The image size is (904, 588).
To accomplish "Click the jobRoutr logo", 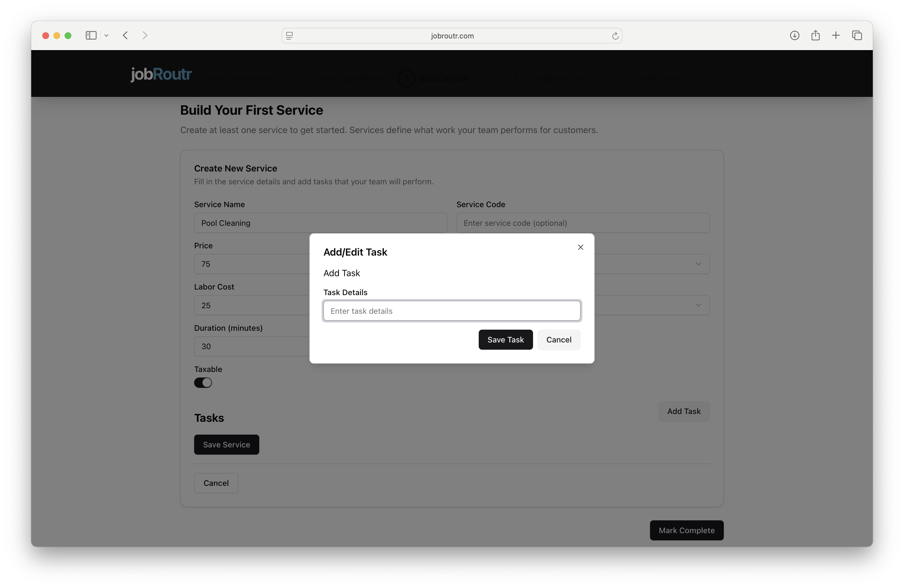I will [161, 74].
